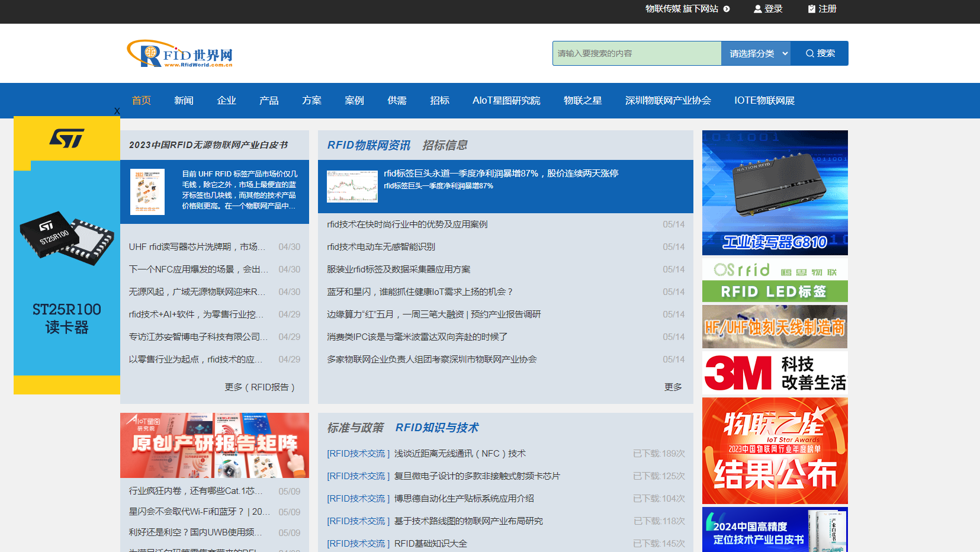Open article 边缘算力"红"五月 融资报告
This screenshot has height=552, width=980.
click(x=434, y=314)
